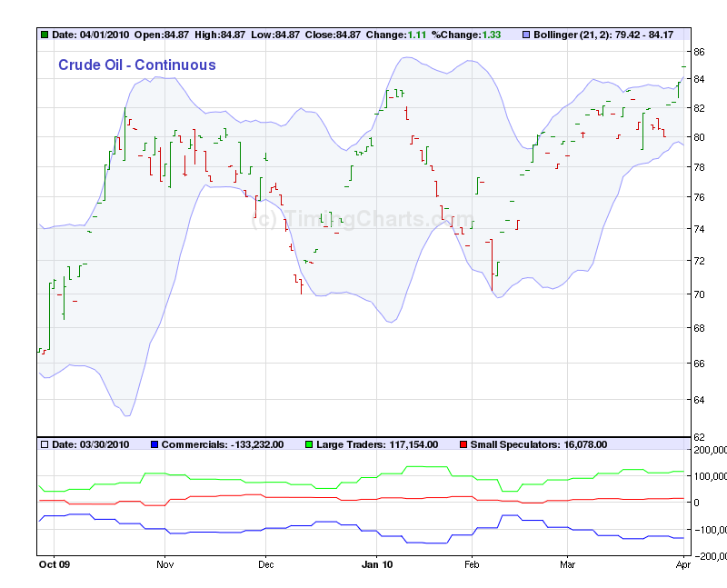Click the red Small Speculators legend square
This screenshot has width=727, height=588.
coord(463,444)
